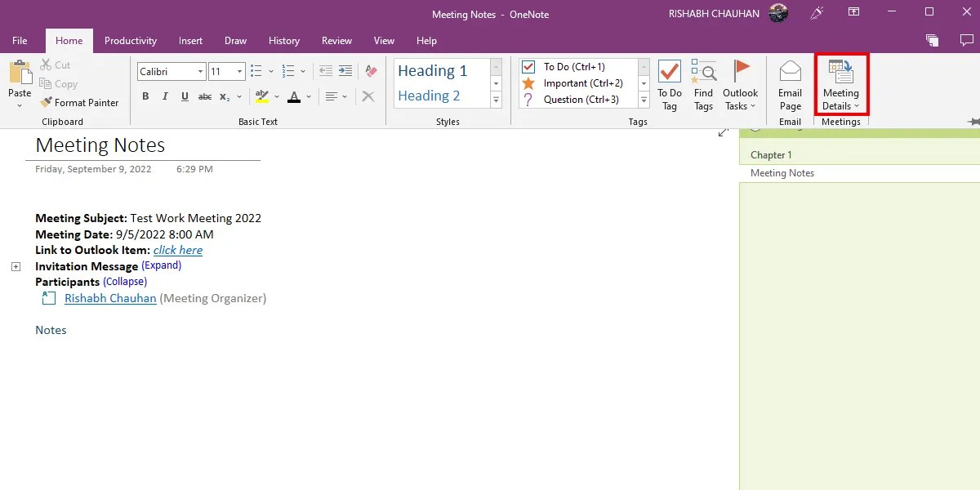
Task: Open the font color picker
Action: 307,96
